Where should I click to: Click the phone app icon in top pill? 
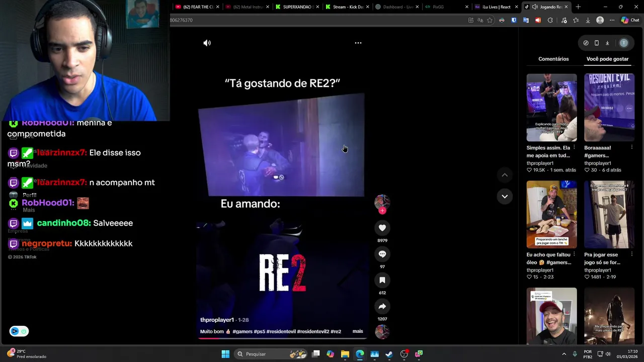(x=596, y=43)
